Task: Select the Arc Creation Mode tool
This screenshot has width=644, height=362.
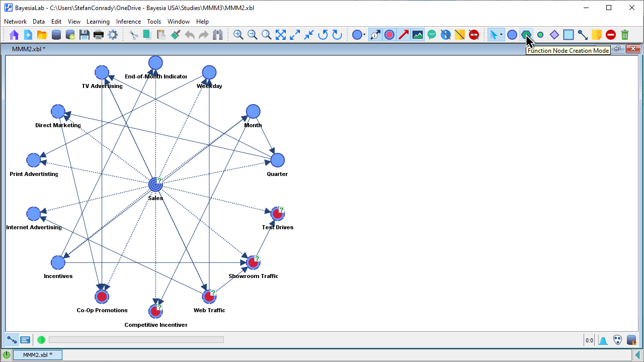Action: (x=582, y=35)
